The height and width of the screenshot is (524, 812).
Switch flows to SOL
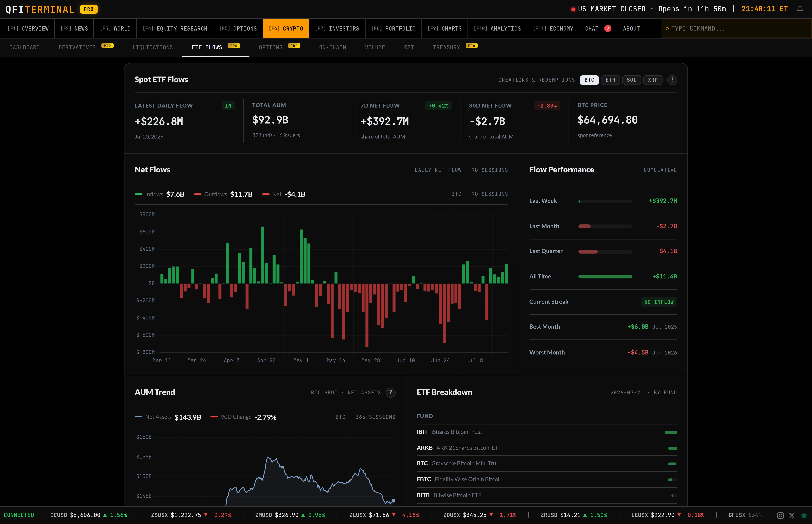coord(631,80)
